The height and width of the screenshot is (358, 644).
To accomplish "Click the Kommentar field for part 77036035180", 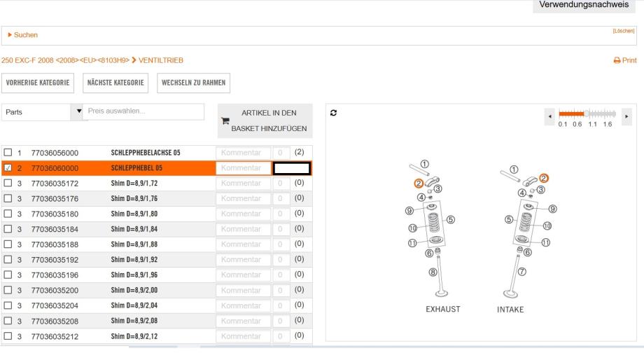I will tap(244, 213).
